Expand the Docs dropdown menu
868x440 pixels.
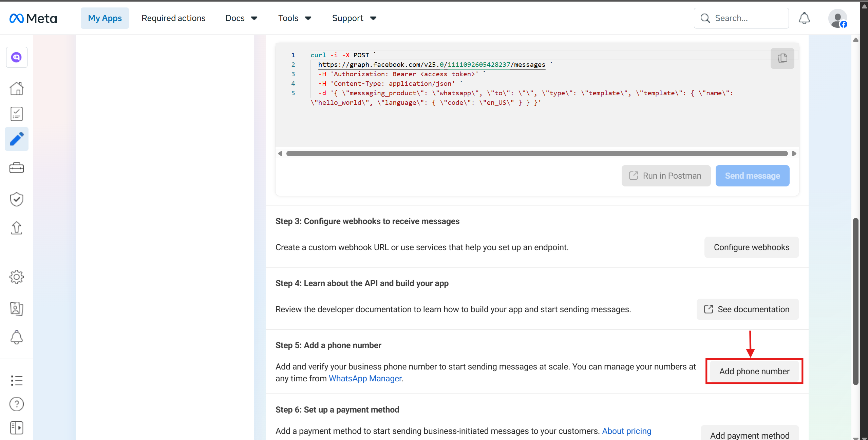tap(241, 18)
